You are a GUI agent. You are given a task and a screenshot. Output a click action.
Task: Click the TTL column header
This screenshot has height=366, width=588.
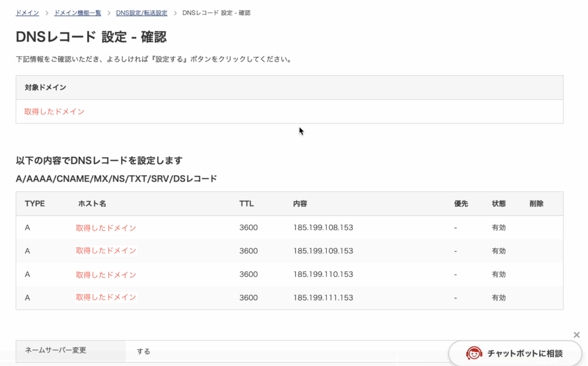[246, 203]
